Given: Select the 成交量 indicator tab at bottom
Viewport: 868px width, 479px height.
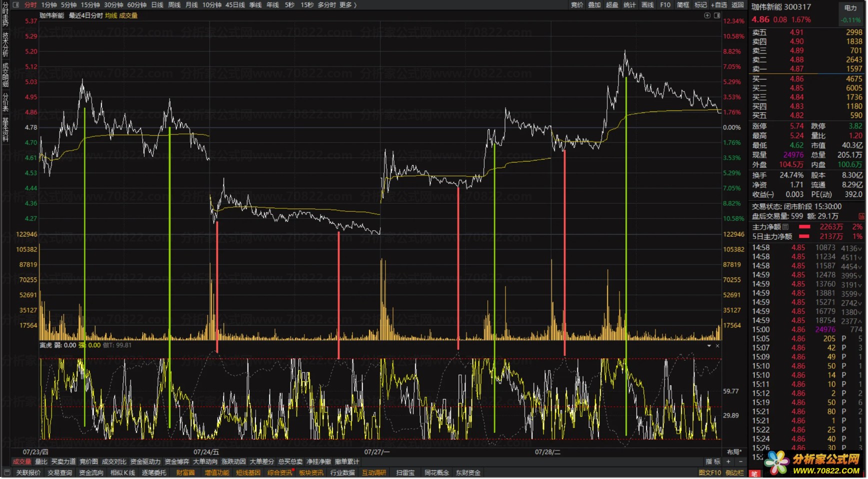Looking at the screenshot, I should pos(22,461).
